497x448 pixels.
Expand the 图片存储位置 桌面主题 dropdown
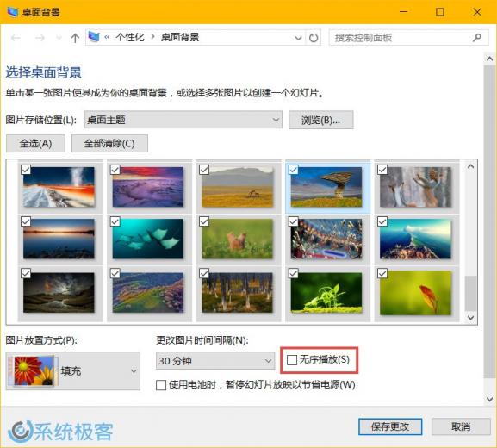point(183,120)
